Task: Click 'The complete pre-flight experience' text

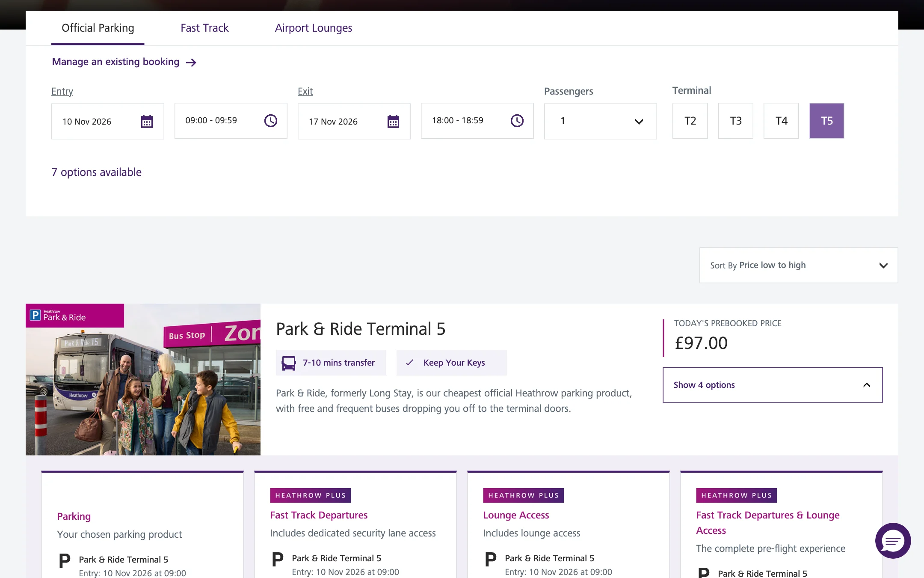Action: 771,548
